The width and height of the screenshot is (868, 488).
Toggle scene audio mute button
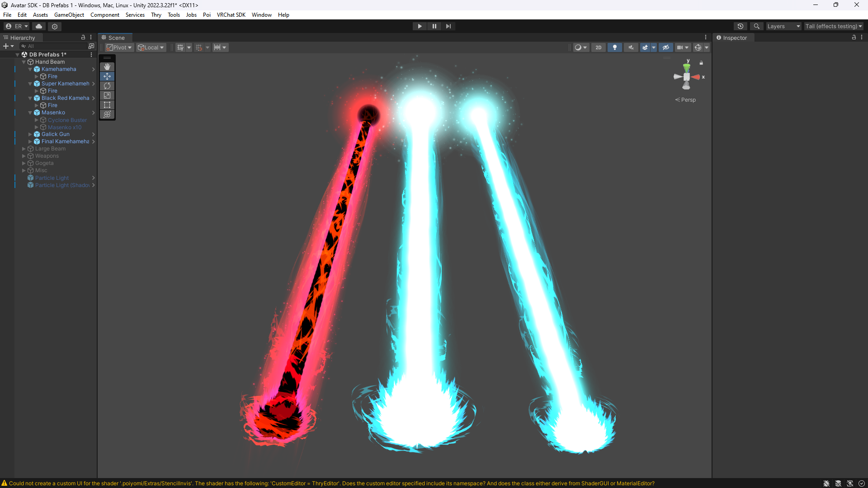(x=631, y=47)
